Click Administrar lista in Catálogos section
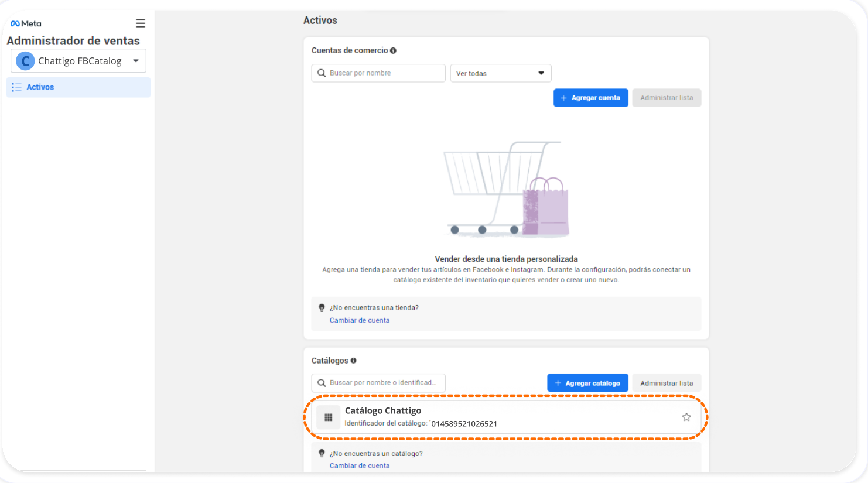 coord(666,383)
